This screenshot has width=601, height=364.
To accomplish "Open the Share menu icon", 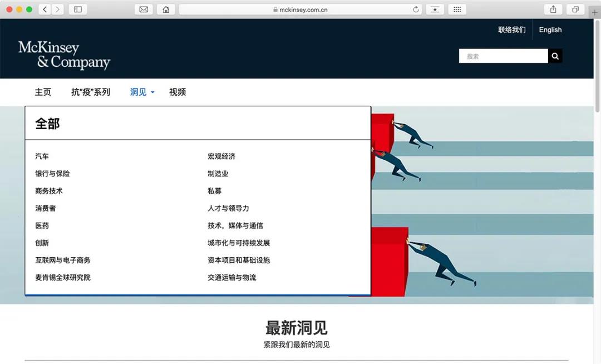I will point(553,9).
